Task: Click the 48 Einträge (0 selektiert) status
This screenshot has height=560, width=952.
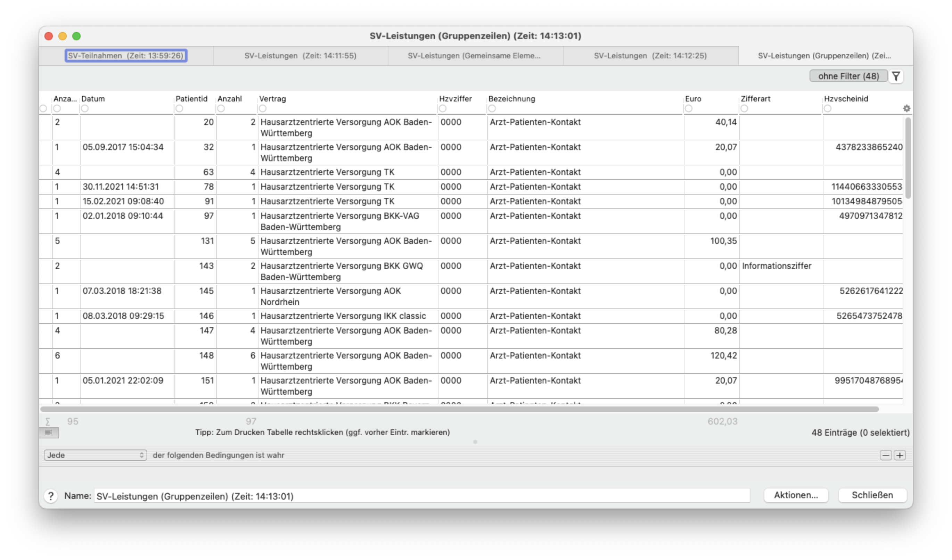Action: pyautogui.click(x=861, y=433)
